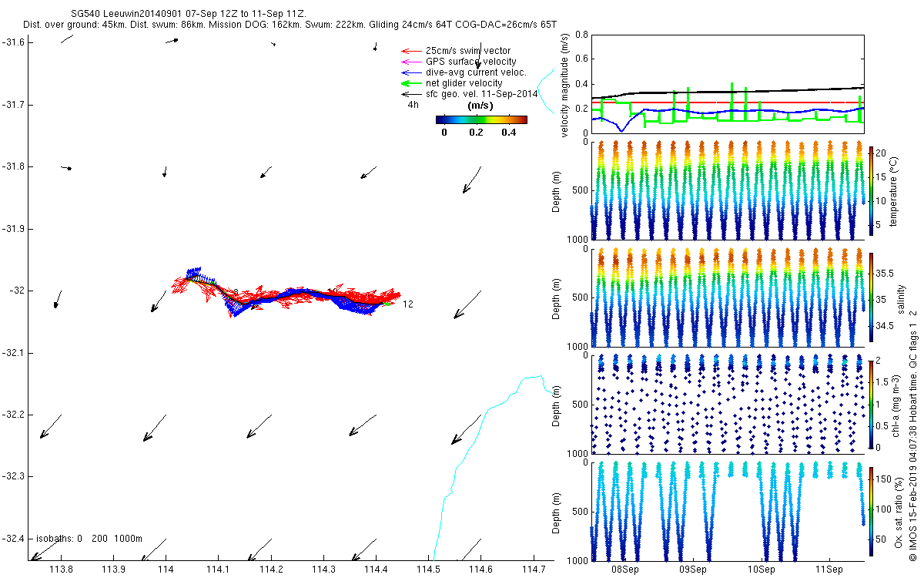Click longitude tick label 113.8

coord(61,570)
